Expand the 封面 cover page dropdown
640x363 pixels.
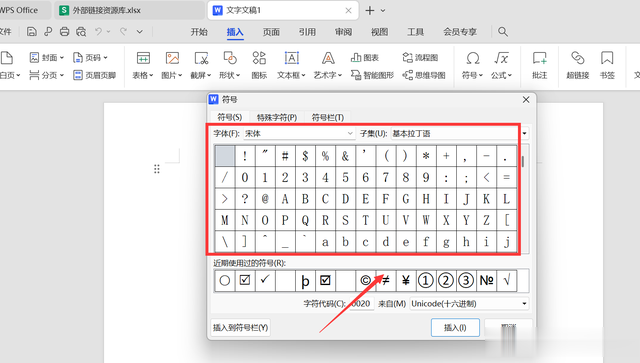[62, 58]
